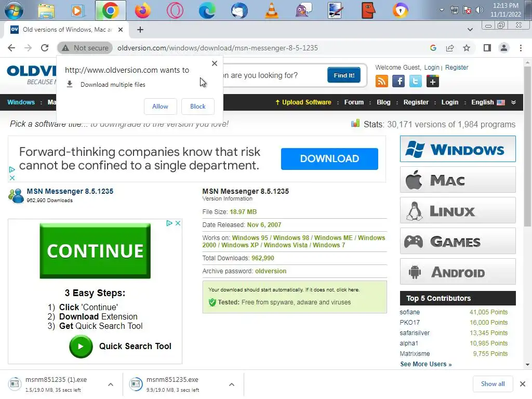Click the plus share icon
The height and width of the screenshot is (399, 532).
click(432, 82)
